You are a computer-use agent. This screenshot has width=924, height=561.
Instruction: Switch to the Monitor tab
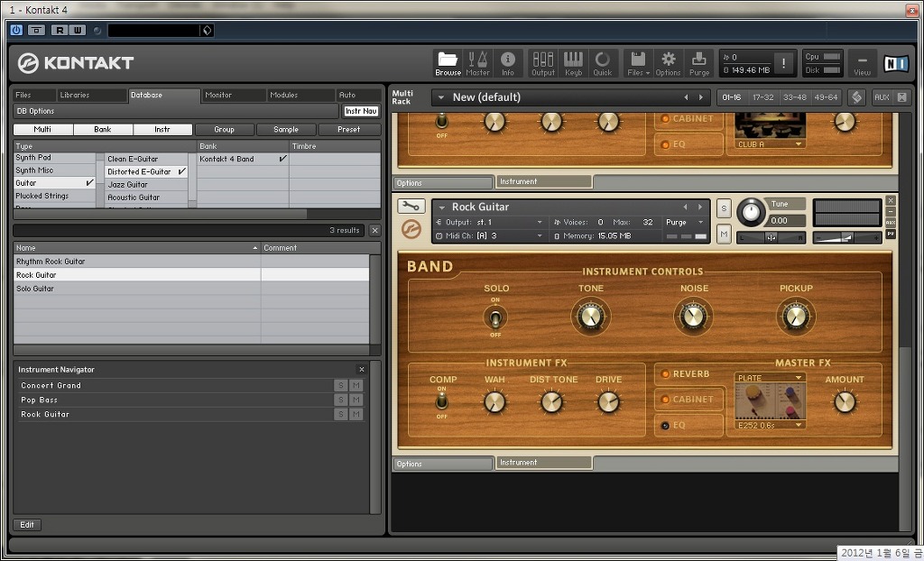[234, 95]
